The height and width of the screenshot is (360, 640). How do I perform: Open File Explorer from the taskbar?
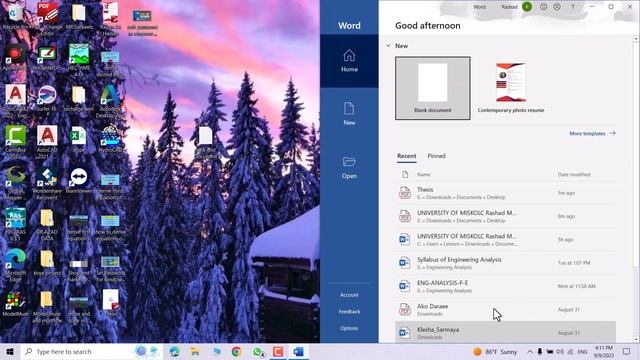tap(195, 351)
